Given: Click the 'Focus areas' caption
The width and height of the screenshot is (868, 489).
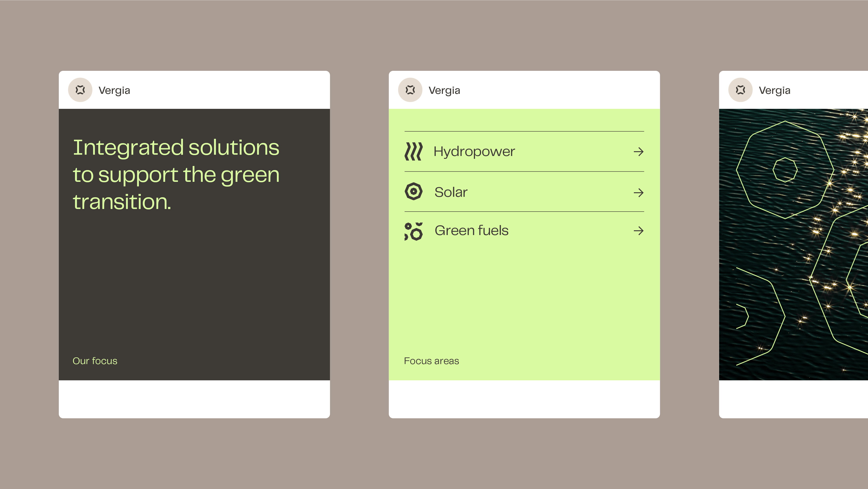Looking at the screenshot, I should [431, 361].
